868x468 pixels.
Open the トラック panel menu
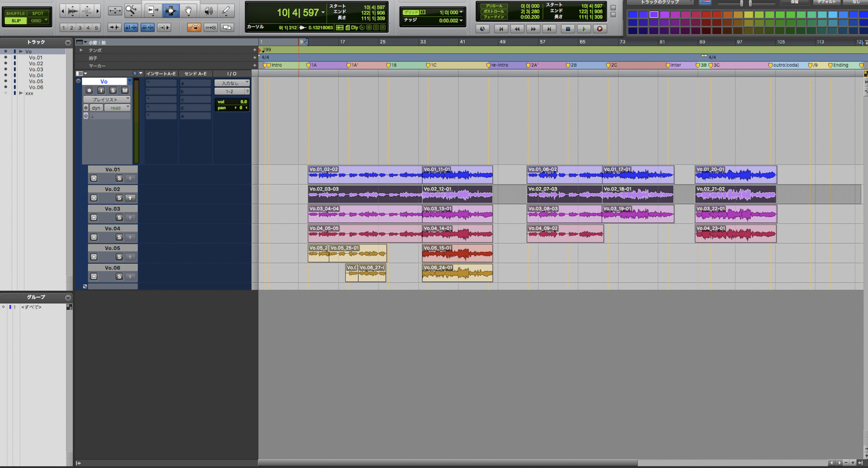[68, 42]
